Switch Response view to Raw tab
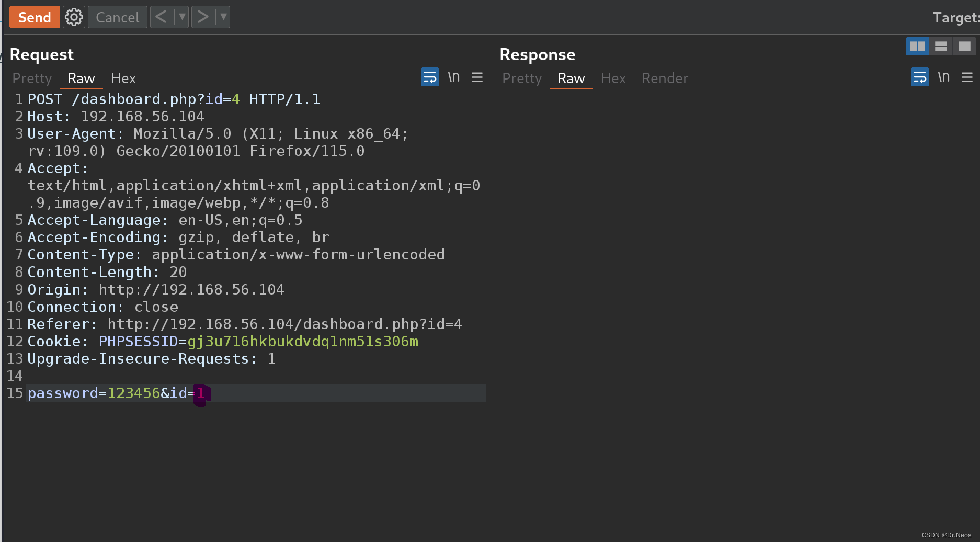The height and width of the screenshot is (543, 980). point(571,78)
